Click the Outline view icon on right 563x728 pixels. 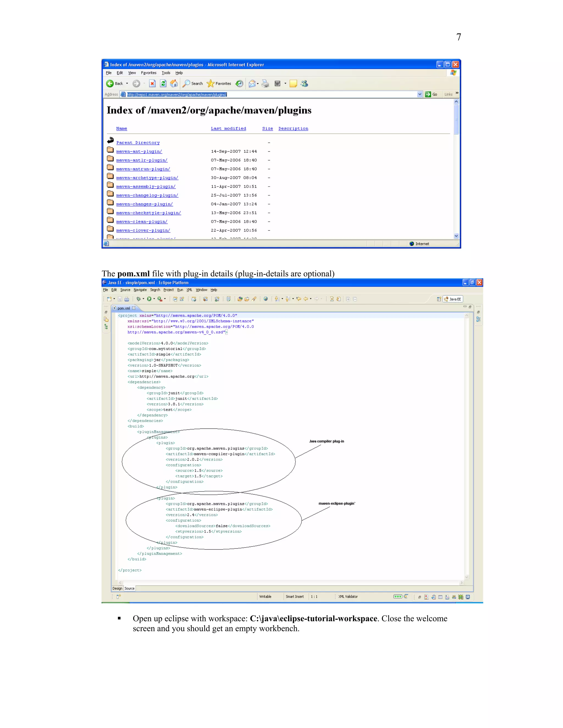pos(478,319)
